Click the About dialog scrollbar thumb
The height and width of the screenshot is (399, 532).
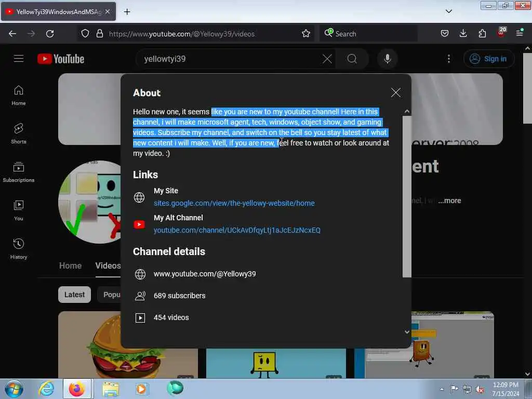point(407,197)
